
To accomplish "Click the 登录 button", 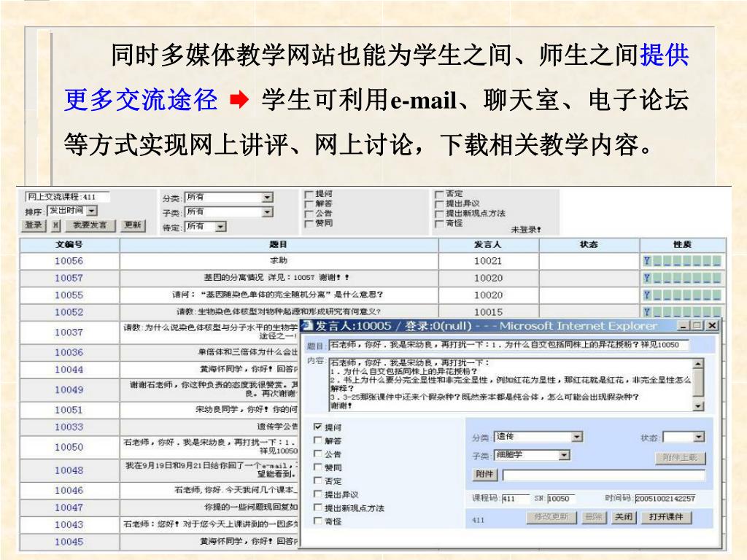I will 34,225.
